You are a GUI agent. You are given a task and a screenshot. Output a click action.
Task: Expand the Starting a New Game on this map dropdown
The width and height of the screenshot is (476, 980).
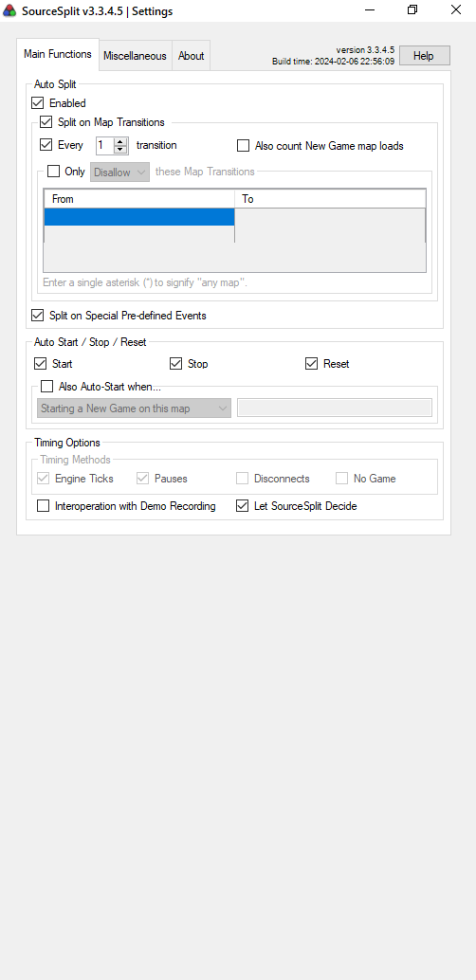[x=134, y=408]
